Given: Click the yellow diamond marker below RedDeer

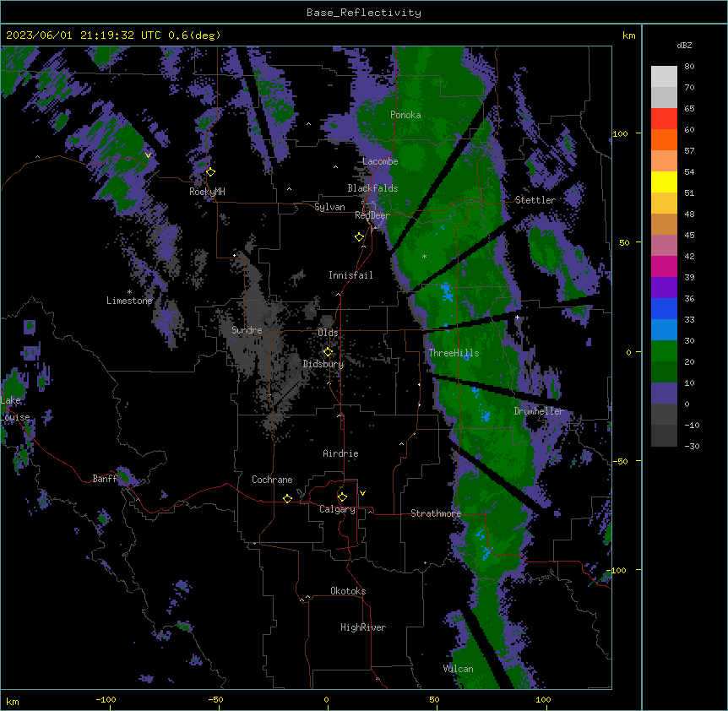Looking at the screenshot, I should [x=360, y=237].
